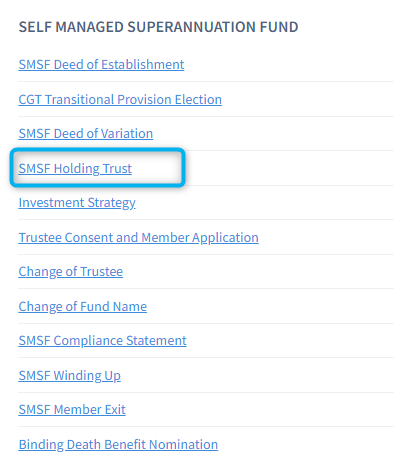View the SMSF Compliance Statement
The width and height of the screenshot is (394, 475).
pyautogui.click(x=102, y=341)
